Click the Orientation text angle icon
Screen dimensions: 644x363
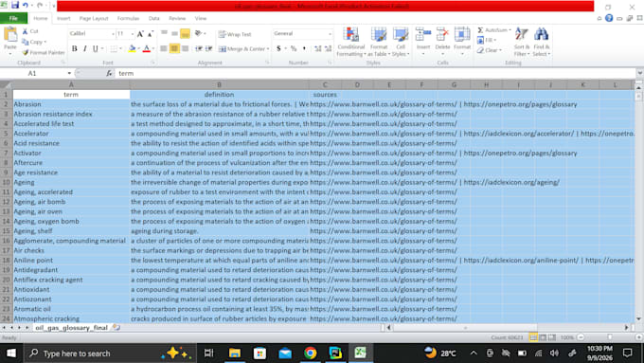pyautogui.click(x=198, y=33)
